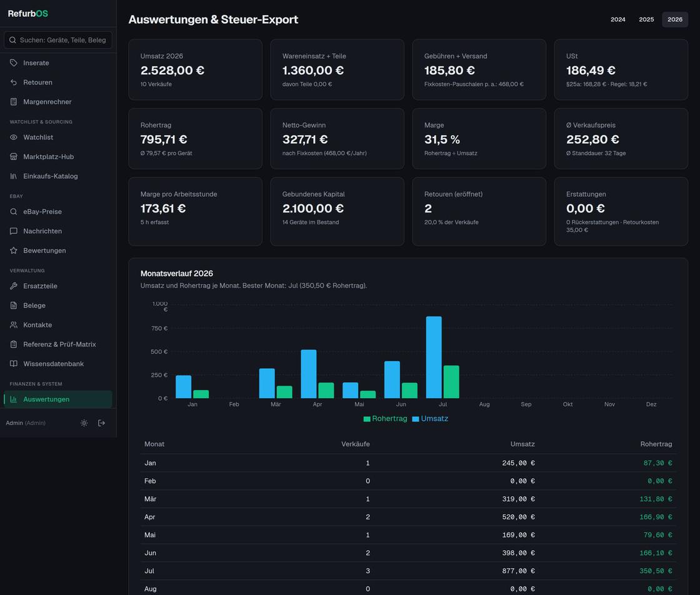Image resolution: width=700 pixels, height=595 pixels.
Task: Click the Ersatzteile wrench icon
Action: [x=13, y=286]
